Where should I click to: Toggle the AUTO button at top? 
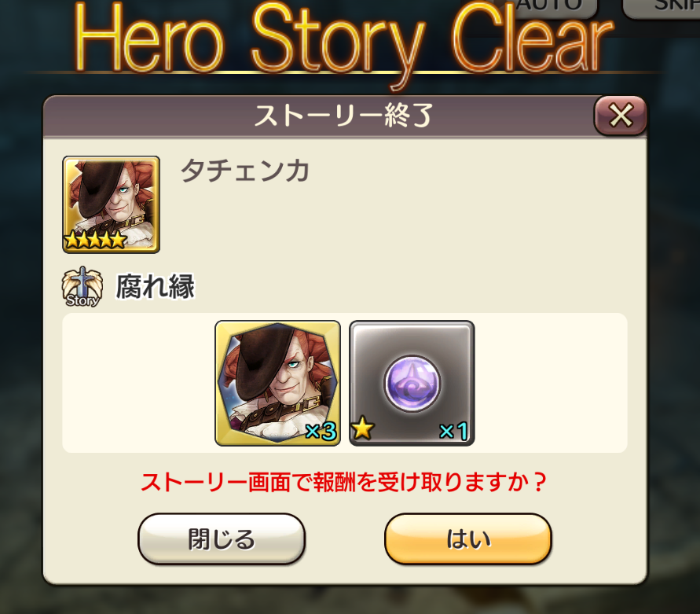pyautogui.click(x=550, y=7)
